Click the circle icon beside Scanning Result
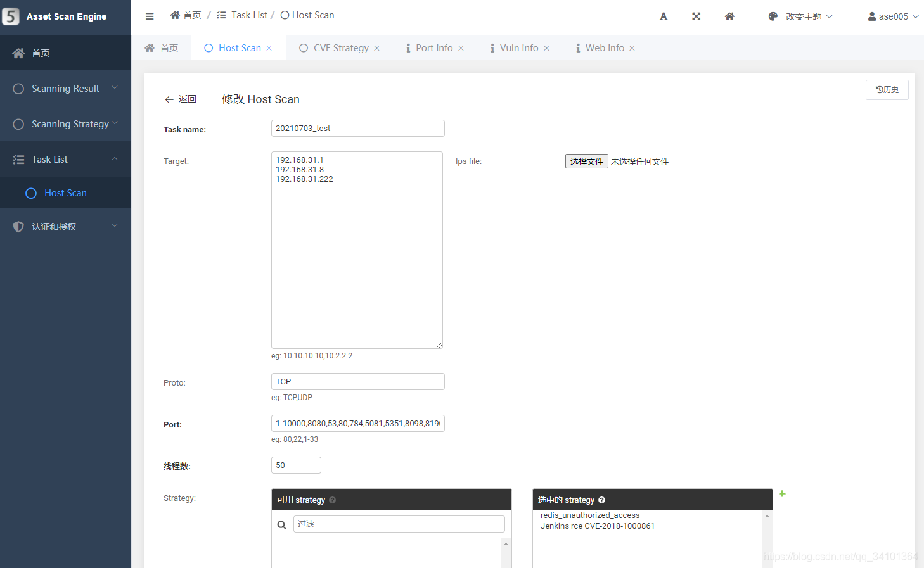 [x=18, y=89]
